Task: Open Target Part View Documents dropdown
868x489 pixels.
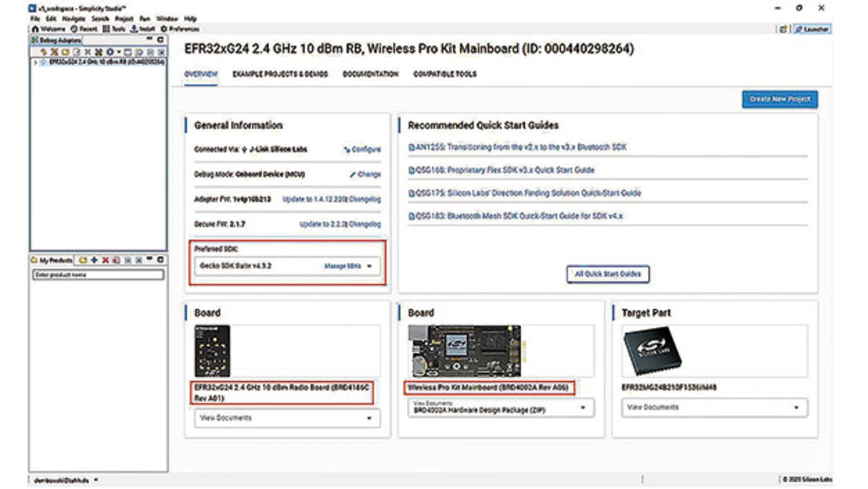Action: [x=796, y=408]
